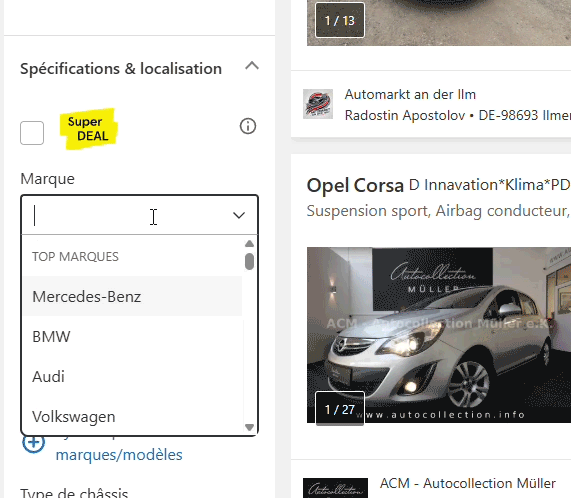Click the brand list scroll-up arrow

[249, 244]
